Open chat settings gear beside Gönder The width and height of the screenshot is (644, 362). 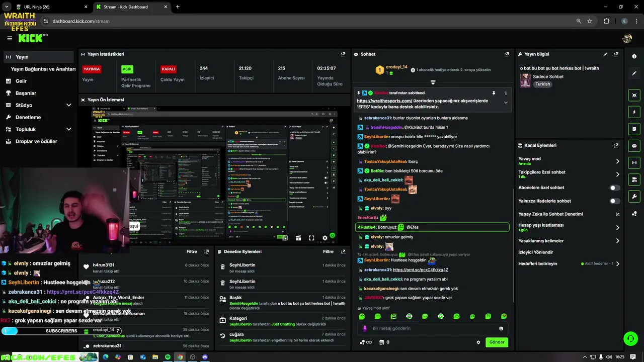478,342
